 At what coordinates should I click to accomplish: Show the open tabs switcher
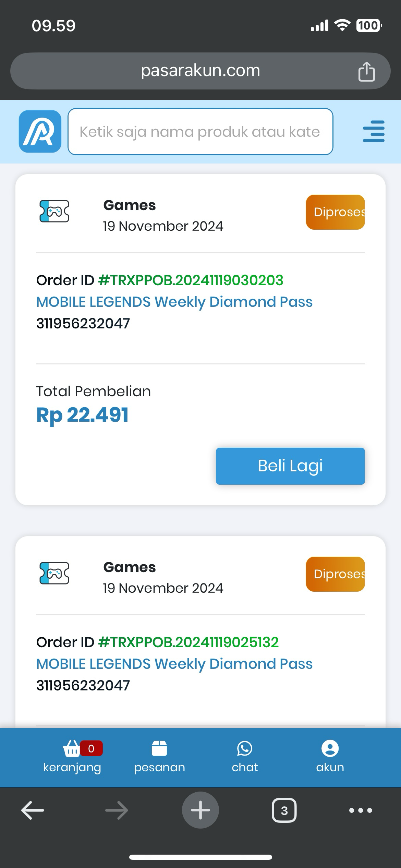[x=284, y=810]
